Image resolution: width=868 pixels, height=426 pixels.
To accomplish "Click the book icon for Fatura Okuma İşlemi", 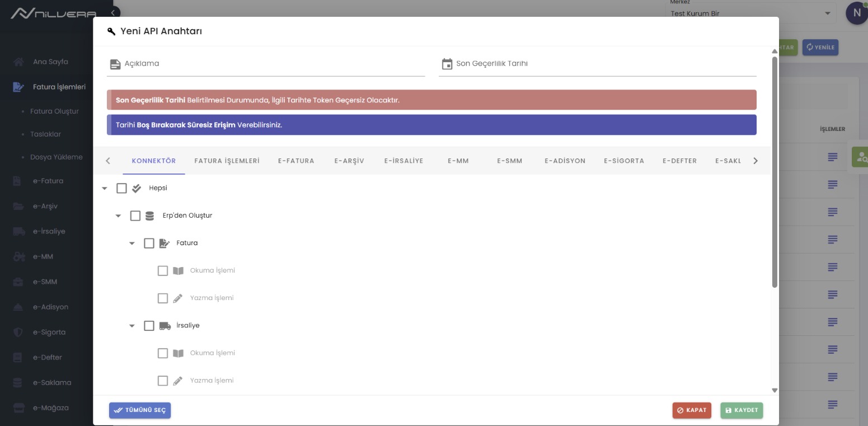I will coord(178,271).
